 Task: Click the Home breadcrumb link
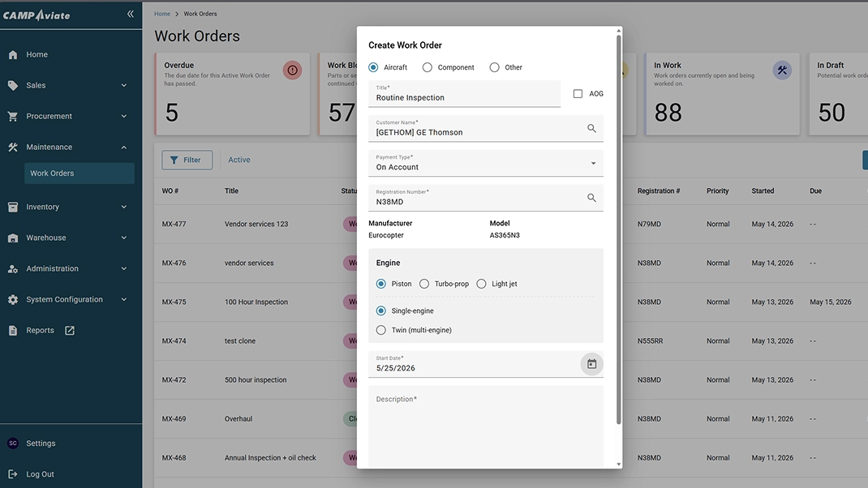coord(162,14)
